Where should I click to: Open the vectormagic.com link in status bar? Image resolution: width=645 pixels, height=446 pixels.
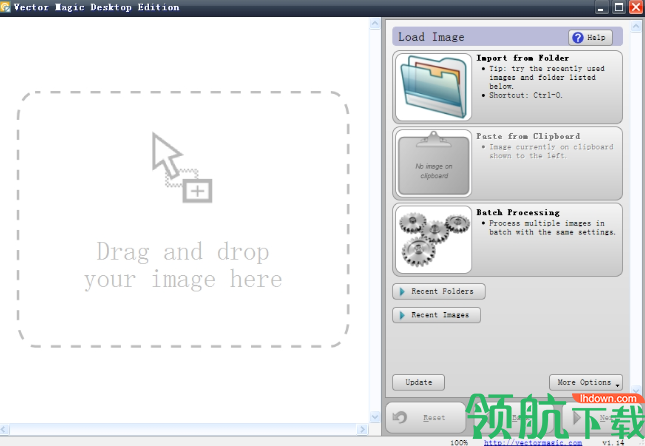(533, 442)
